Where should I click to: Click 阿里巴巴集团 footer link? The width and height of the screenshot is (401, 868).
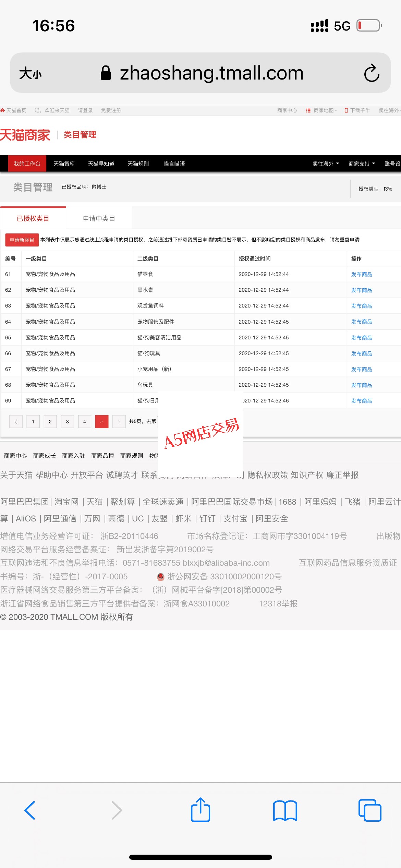[25, 502]
